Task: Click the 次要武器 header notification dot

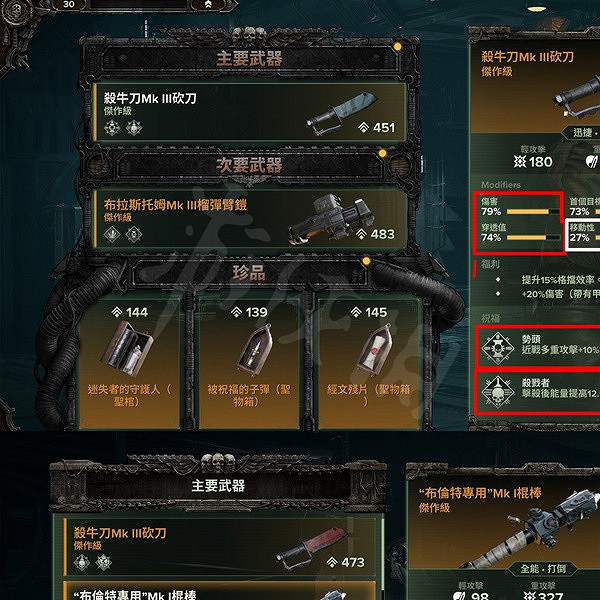Action: click(x=382, y=153)
